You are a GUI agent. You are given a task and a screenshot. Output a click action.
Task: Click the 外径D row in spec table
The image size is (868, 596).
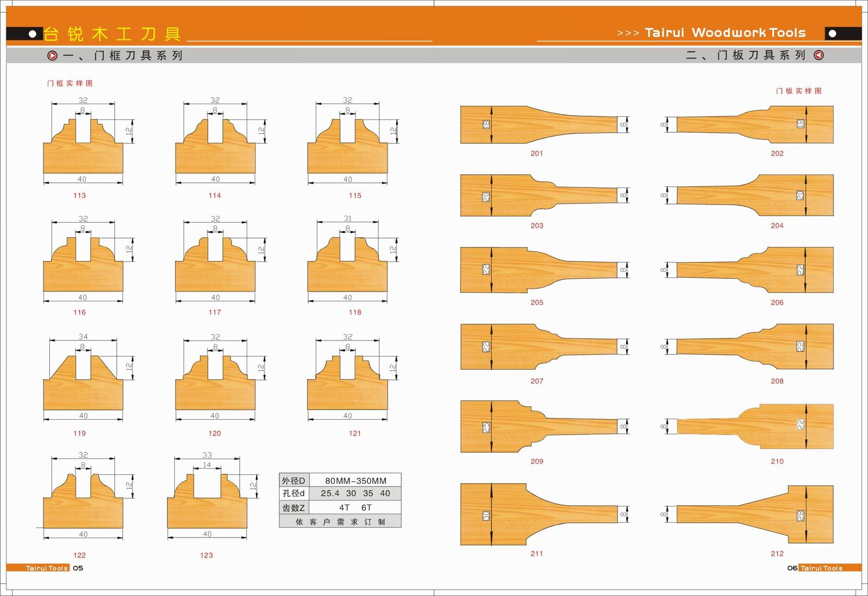point(340,480)
